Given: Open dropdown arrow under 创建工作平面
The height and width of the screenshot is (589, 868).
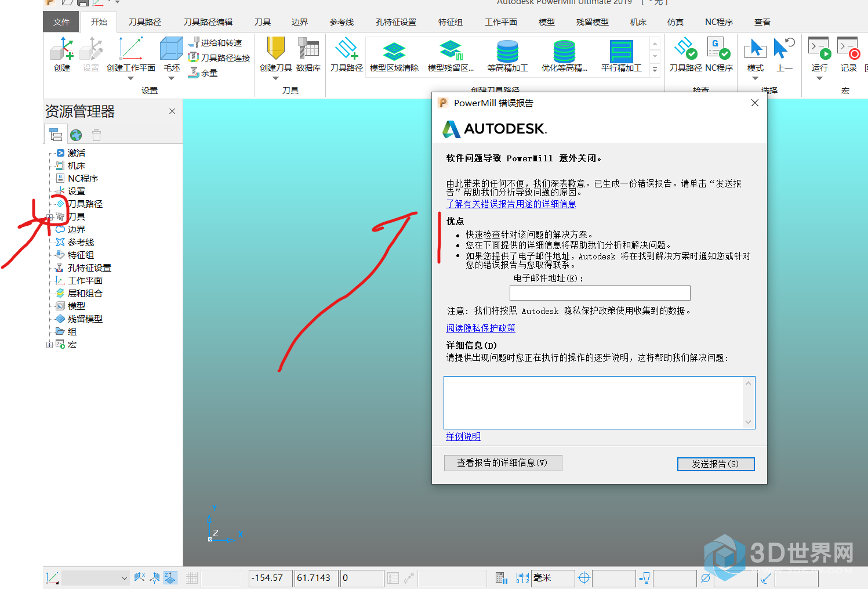Looking at the screenshot, I should point(130,78).
